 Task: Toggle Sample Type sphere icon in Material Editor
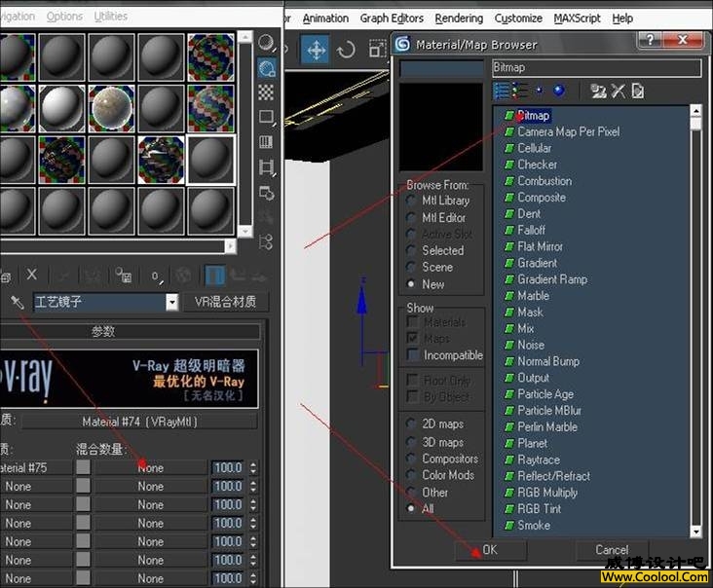(x=267, y=44)
